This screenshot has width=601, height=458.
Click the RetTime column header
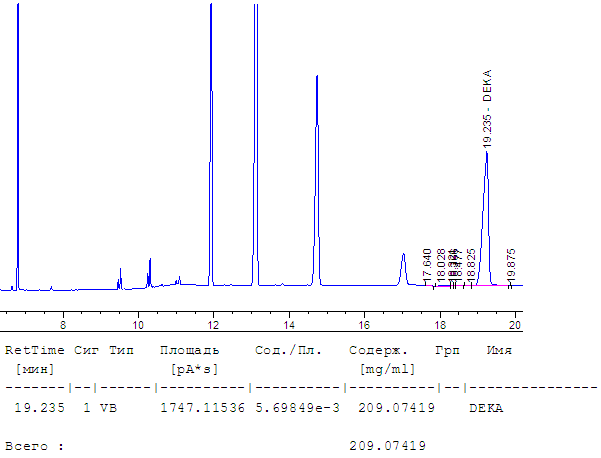[x=33, y=351]
